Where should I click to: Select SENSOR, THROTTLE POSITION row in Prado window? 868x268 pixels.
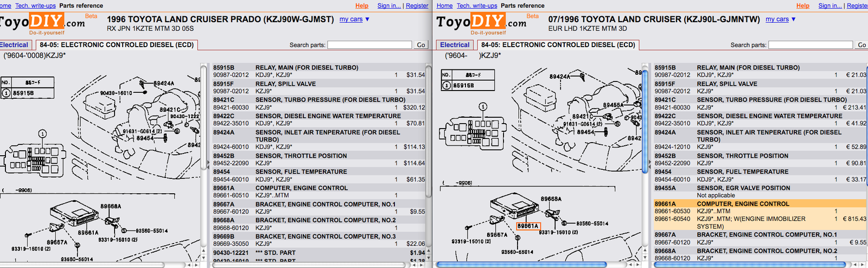click(x=319, y=156)
